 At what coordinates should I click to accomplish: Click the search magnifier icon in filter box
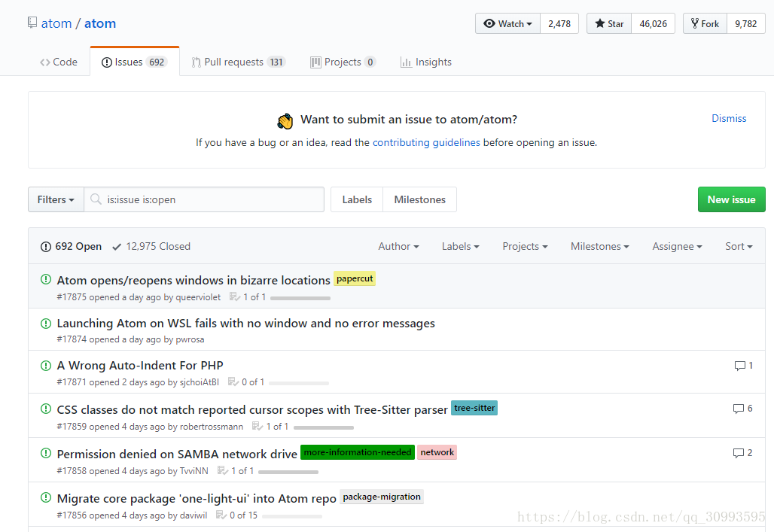tap(96, 199)
